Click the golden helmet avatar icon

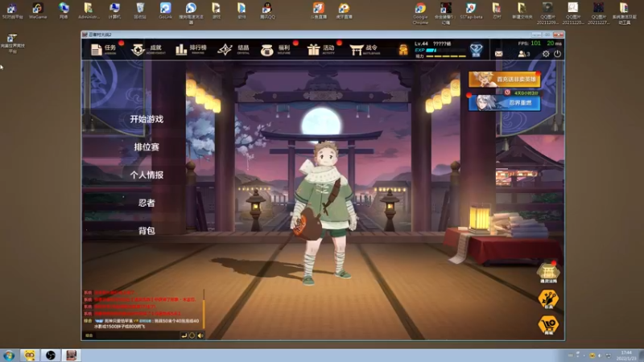(x=403, y=50)
